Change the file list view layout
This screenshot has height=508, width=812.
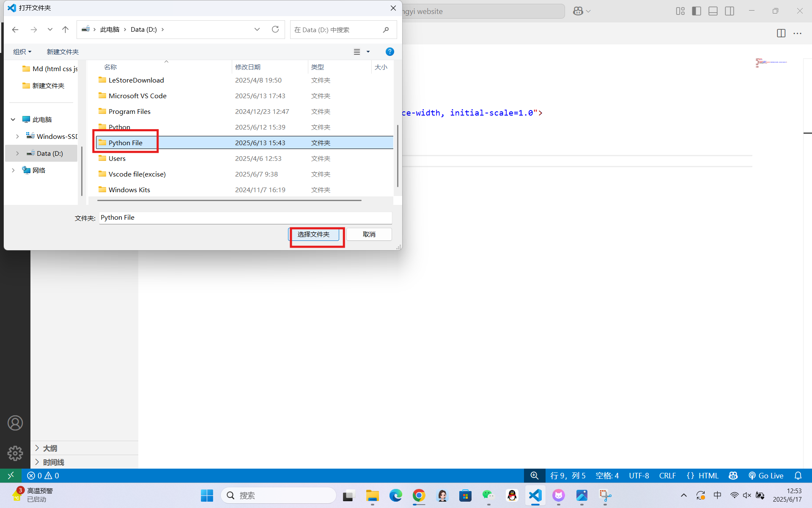[357, 52]
